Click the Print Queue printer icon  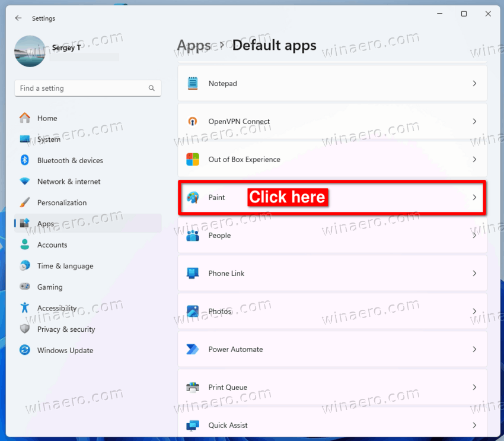pos(193,387)
